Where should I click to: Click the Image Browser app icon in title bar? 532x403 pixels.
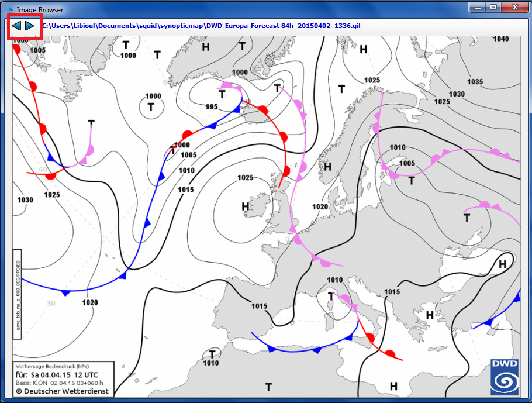click(9, 9)
